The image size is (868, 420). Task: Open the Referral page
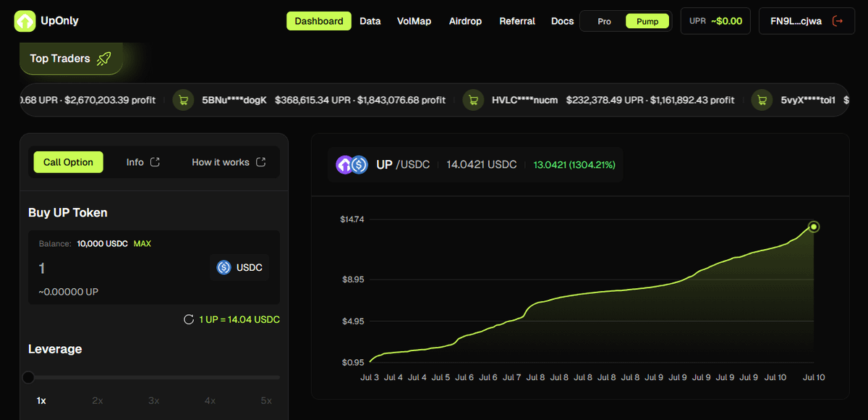tap(517, 21)
